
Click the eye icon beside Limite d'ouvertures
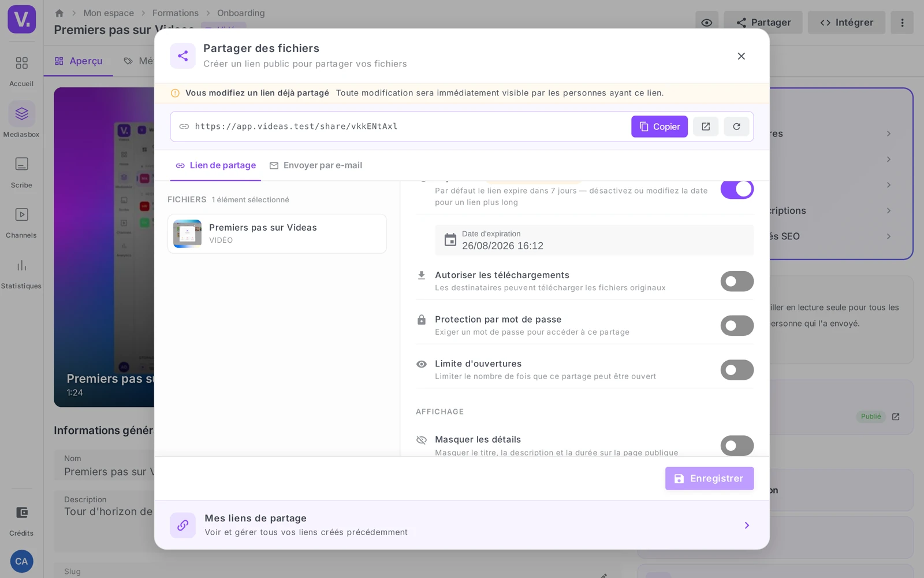(x=422, y=364)
